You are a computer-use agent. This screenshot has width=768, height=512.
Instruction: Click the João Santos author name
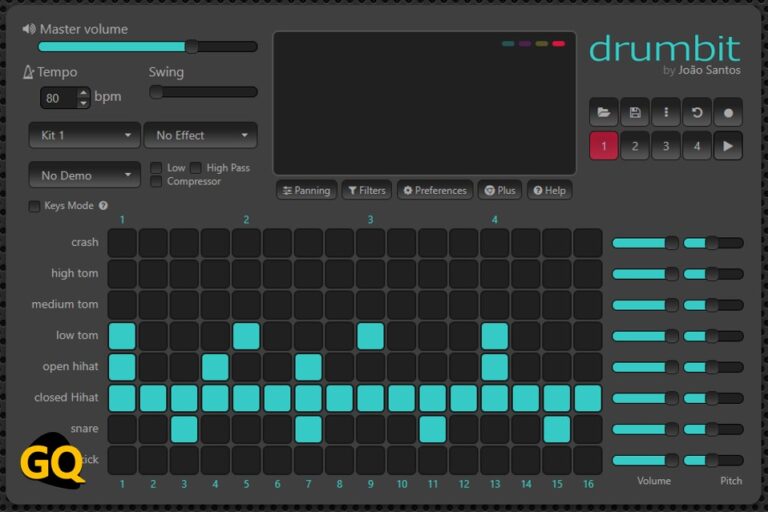pos(709,70)
